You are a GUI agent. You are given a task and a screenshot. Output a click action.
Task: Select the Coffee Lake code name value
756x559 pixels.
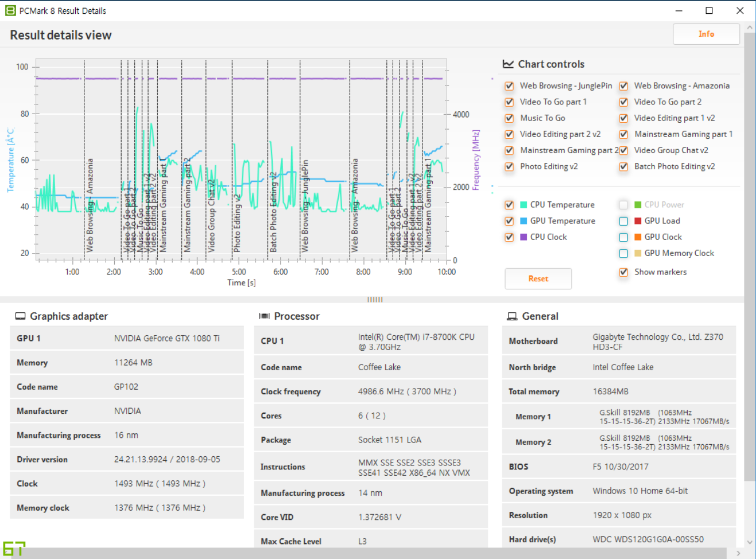(379, 367)
